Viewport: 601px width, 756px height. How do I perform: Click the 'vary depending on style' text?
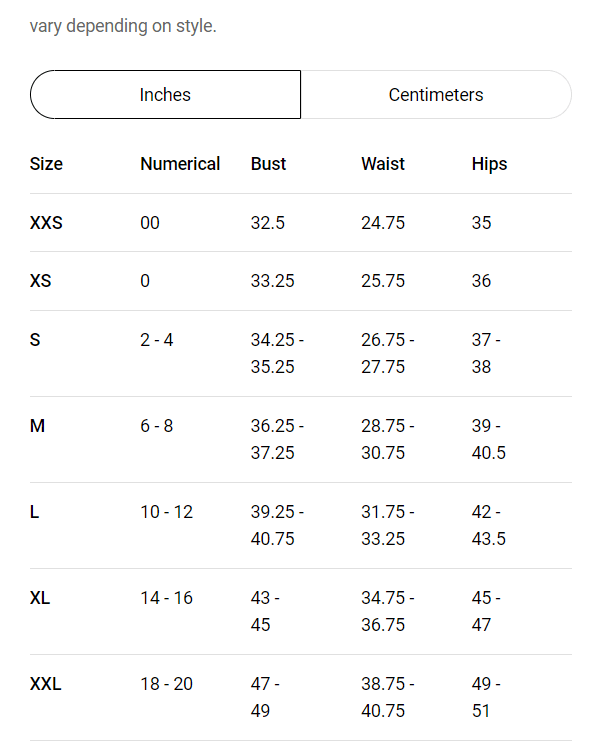(x=123, y=26)
